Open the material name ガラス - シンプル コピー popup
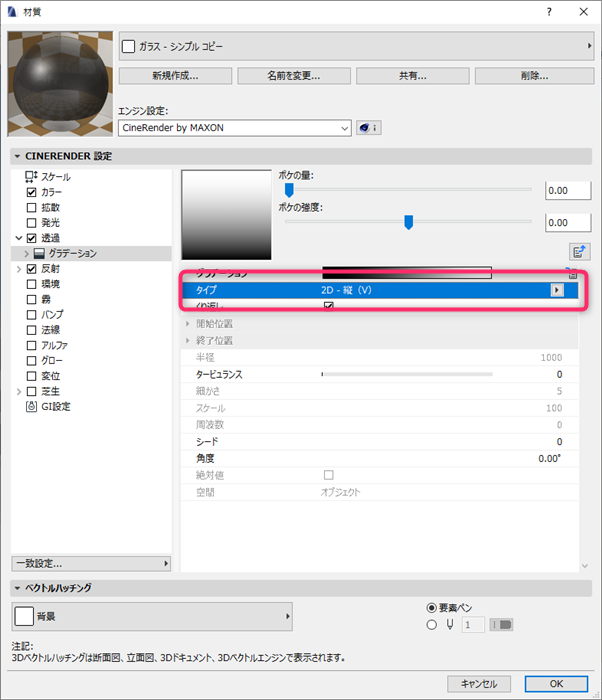This screenshot has height=700, width=602. pos(356,46)
